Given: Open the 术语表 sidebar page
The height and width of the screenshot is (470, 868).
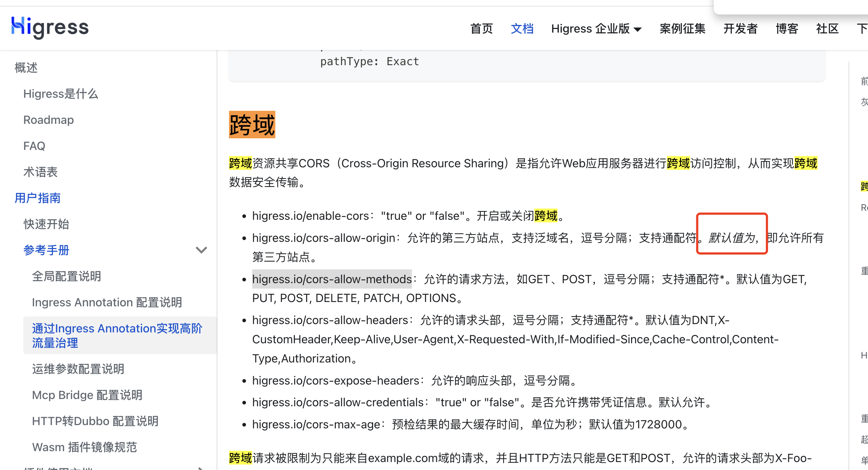Looking at the screenshot, I should [41, 172].
